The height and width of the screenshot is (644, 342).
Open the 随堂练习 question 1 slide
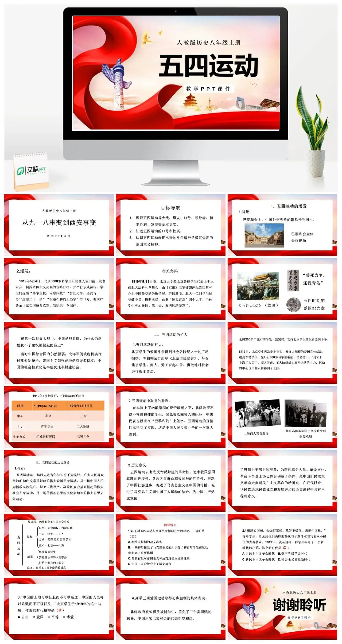point(171,545)
